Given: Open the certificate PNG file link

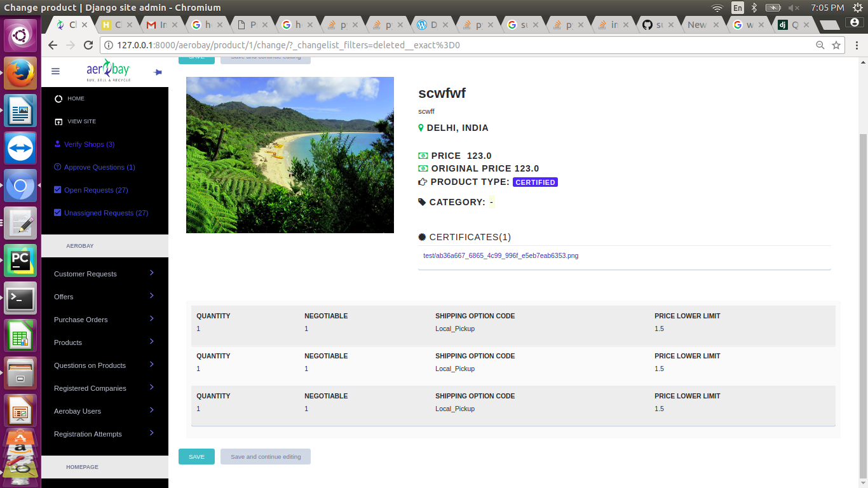Looking at the screenshot, I should (x=501, y=256).
